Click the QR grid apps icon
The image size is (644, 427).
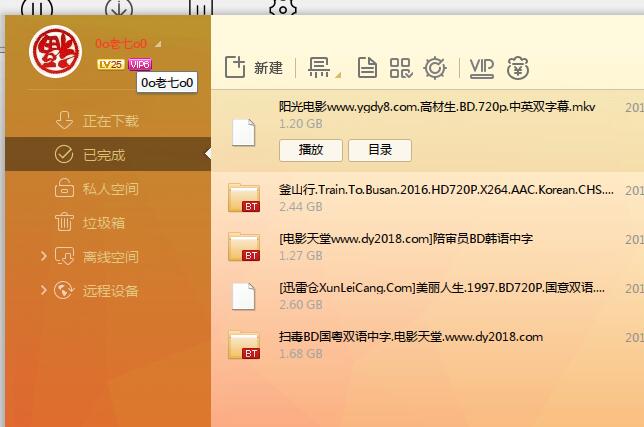coord(401,68)
